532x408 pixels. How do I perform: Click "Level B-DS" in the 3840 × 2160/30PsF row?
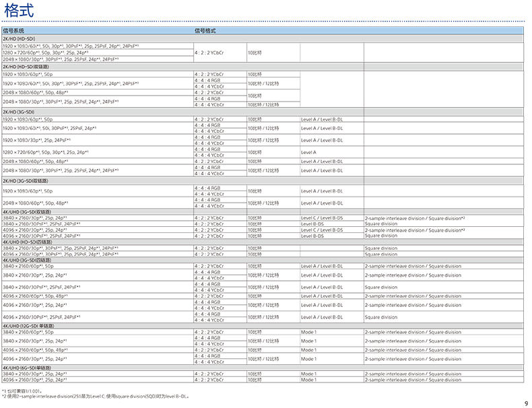click(x=312, y=224)
